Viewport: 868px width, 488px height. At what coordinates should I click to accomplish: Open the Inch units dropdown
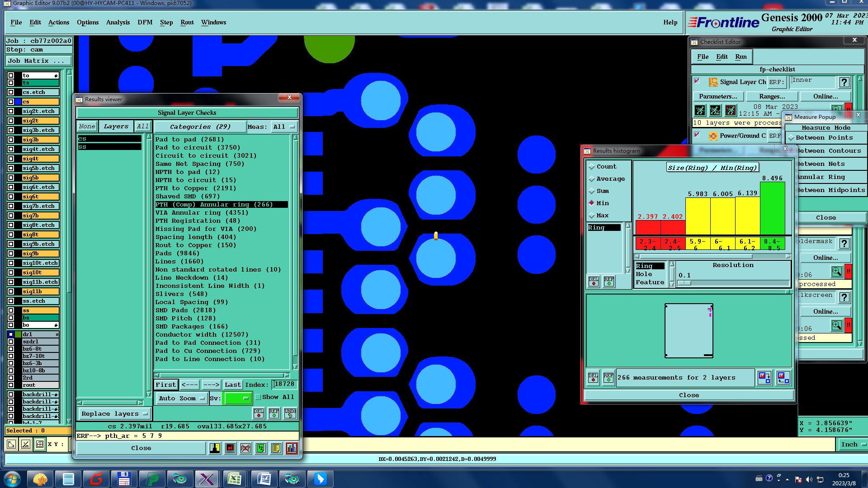[853, 445]
